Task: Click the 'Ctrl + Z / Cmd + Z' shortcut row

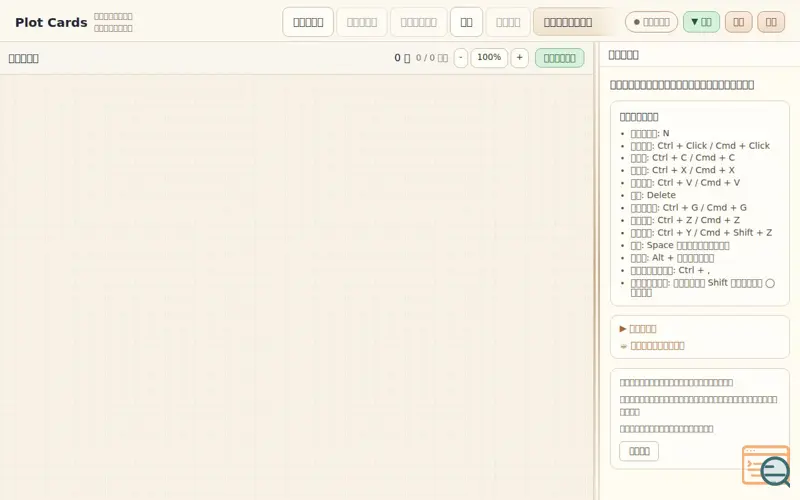Action: pos(685,220)
